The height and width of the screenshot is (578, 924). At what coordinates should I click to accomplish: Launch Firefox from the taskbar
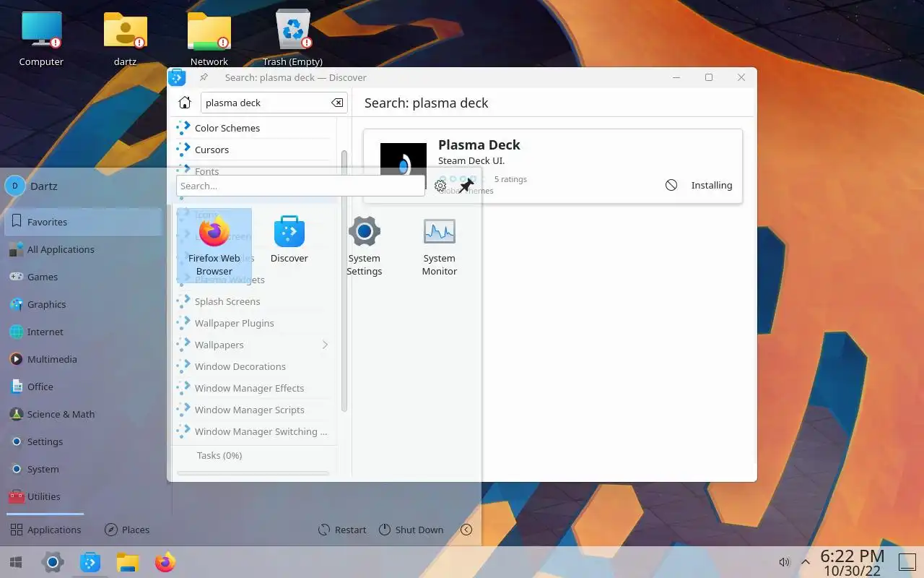tap(165, 562)
